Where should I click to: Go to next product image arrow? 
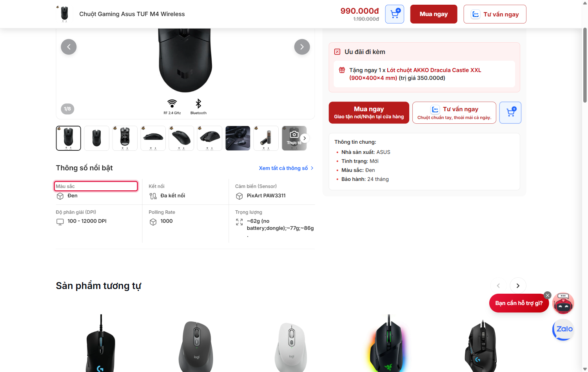pyautogui.click(x=302, y=47)
